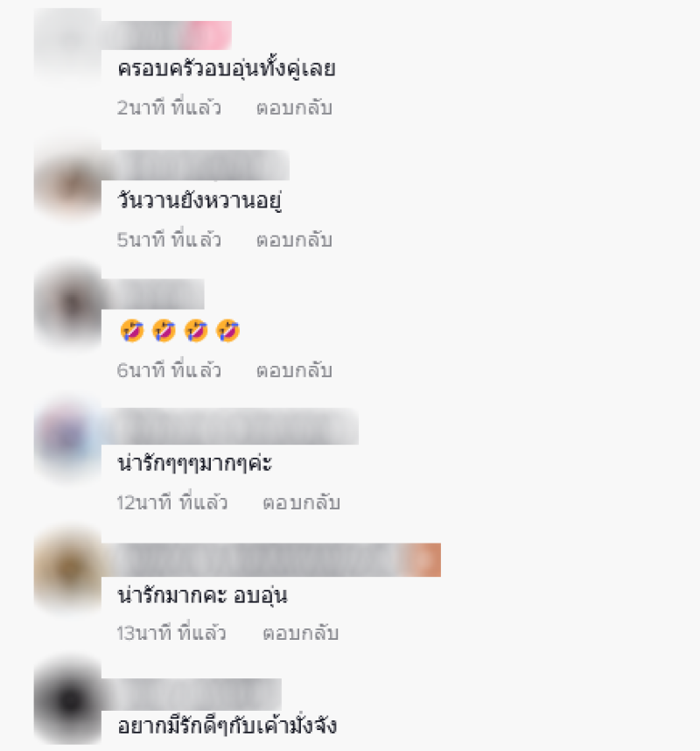The width and height of the screenshot is (700, 751).
Task: Click the last laughing emoji in row
Action: [x=227, y=331]
